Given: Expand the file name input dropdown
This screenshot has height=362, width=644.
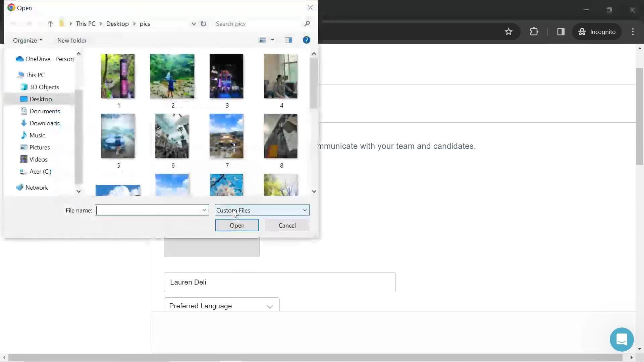Looking at the screenshot, I should coord(204,210).
